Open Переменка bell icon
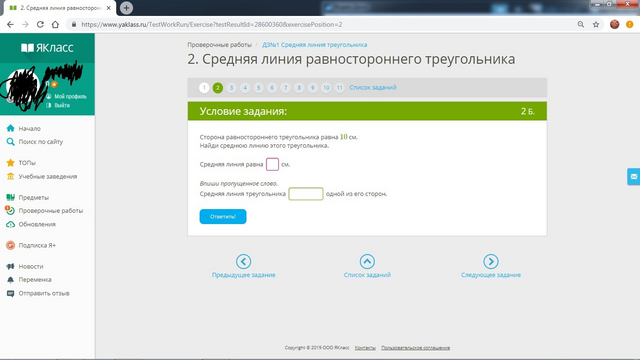This screenshot has width=640, height=360. [x=11, y=280]
